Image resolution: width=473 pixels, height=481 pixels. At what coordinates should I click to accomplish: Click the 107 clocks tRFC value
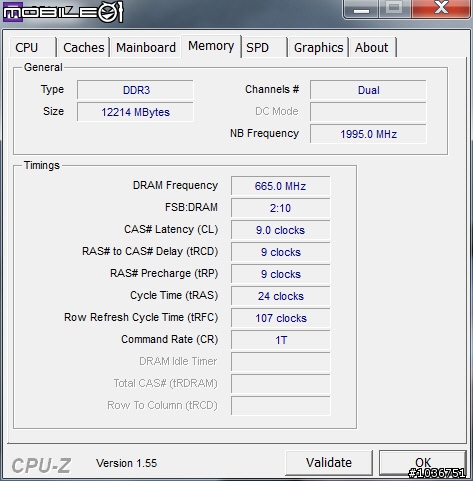281,318
